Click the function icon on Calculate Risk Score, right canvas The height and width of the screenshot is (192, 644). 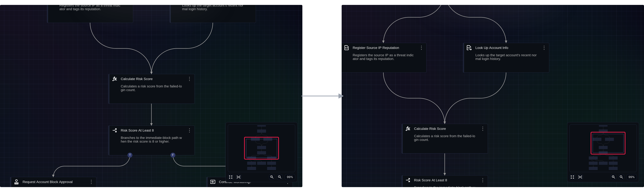coord(408,129)
